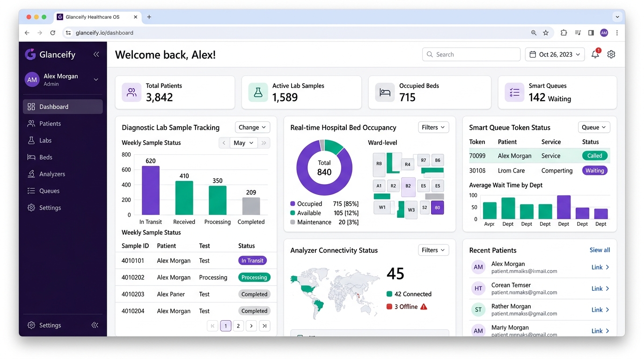This screenshot has width=644, height=359.
Task: Open a new browser tab
Action: (x=149, y=17)
